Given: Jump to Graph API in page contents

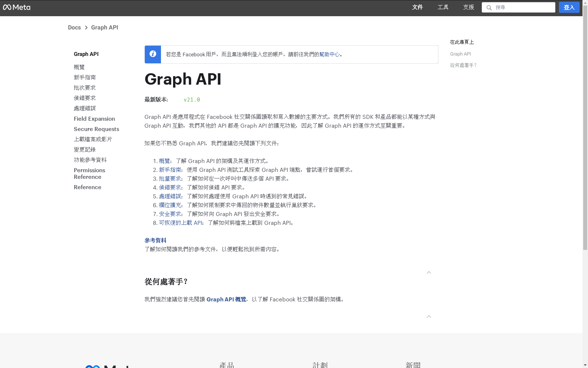Looking at the screenshot, I should coord(460,54).
